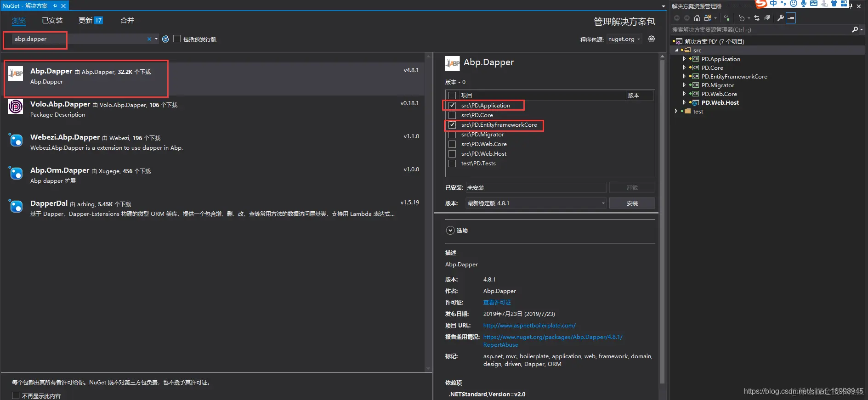Click the Home icon in Solution Explorer toolbar
The image size is (868, 400).
coord(697,18)
